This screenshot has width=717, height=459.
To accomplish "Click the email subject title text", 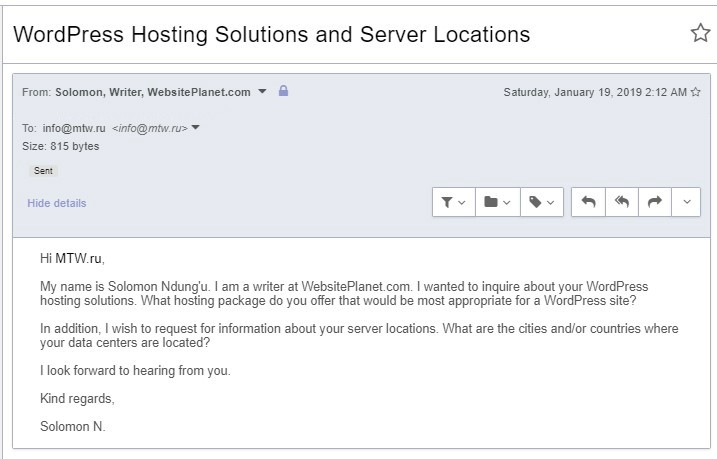I will 272,34.
